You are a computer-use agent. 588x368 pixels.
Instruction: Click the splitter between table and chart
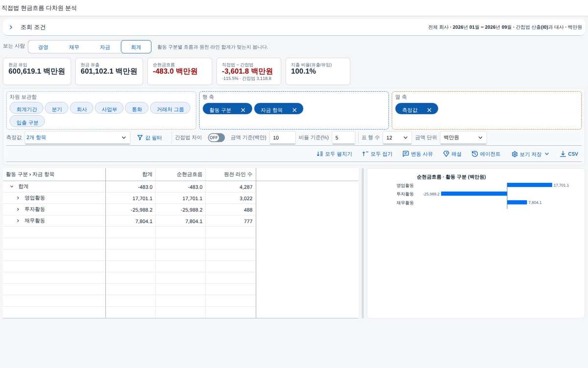[x=363, y=243]
